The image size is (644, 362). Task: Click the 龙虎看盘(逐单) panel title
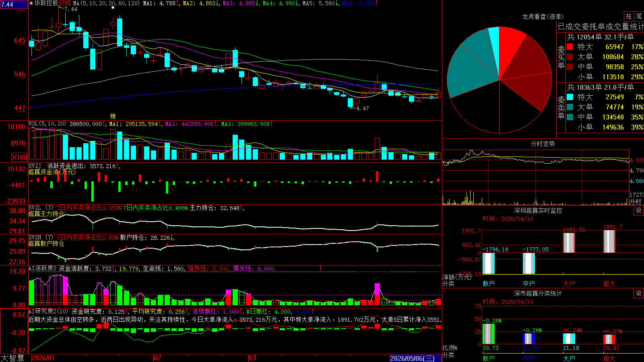(543, 16)
